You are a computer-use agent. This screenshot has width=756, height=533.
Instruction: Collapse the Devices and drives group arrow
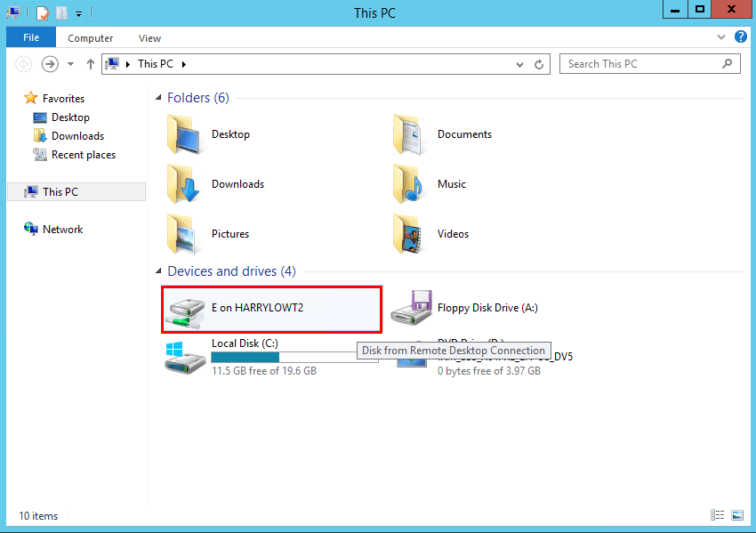point(158,271)
